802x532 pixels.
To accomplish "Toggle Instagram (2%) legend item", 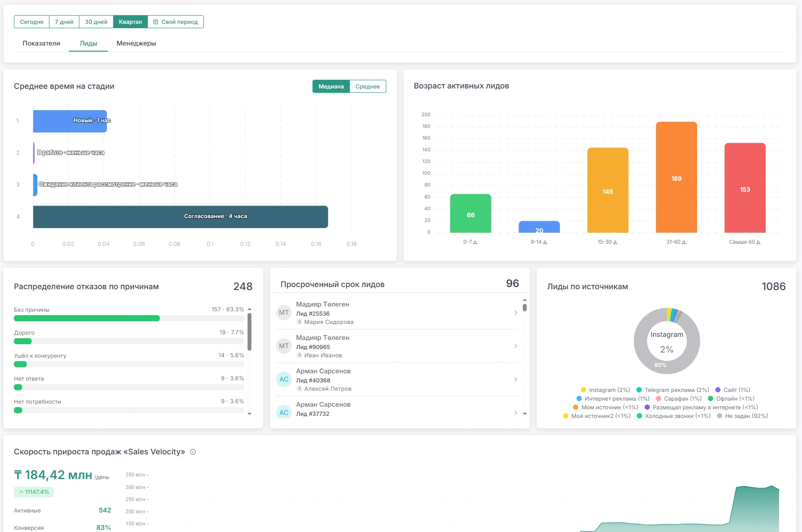I will click(x=605, y=390).
